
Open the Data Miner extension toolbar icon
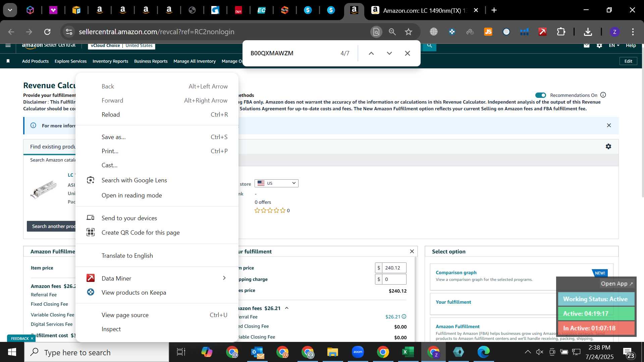(x=542, y=32)
